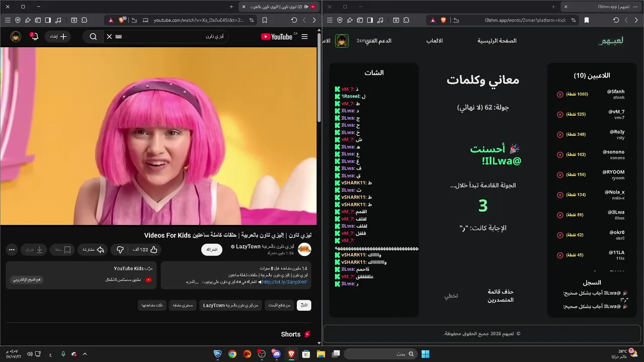The height and width of the screenshot is (362, 644).
Task: Open Windows Start button
Action: [x=425, y=354]
